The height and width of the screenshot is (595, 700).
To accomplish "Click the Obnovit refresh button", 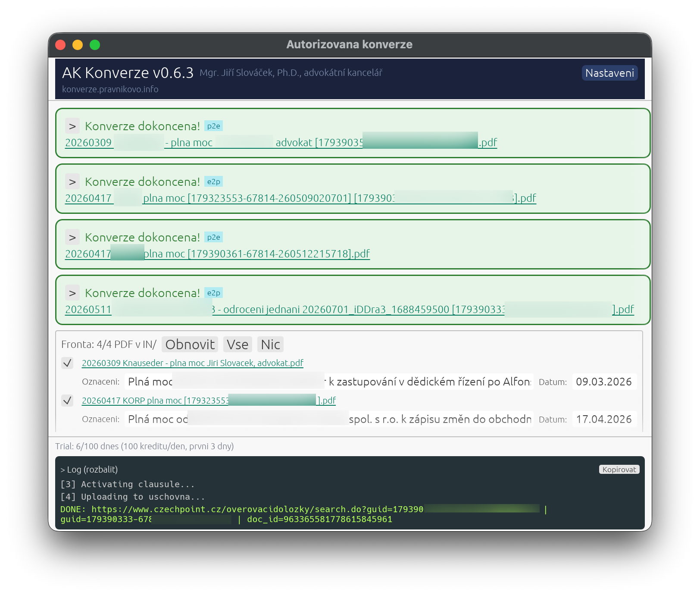I will (190, 344).
